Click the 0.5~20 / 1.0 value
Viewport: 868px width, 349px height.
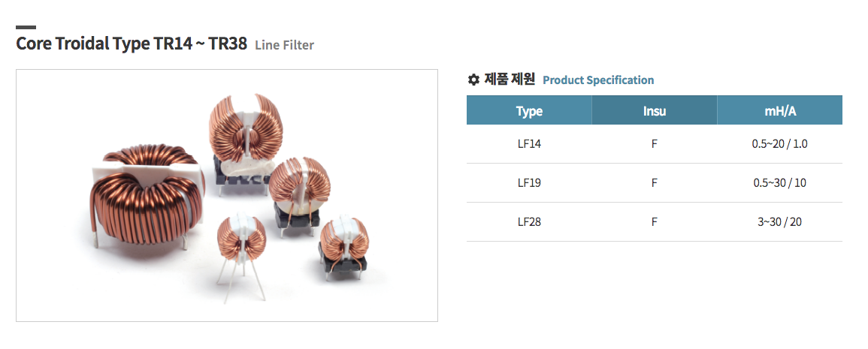click(x=780, y=144)
